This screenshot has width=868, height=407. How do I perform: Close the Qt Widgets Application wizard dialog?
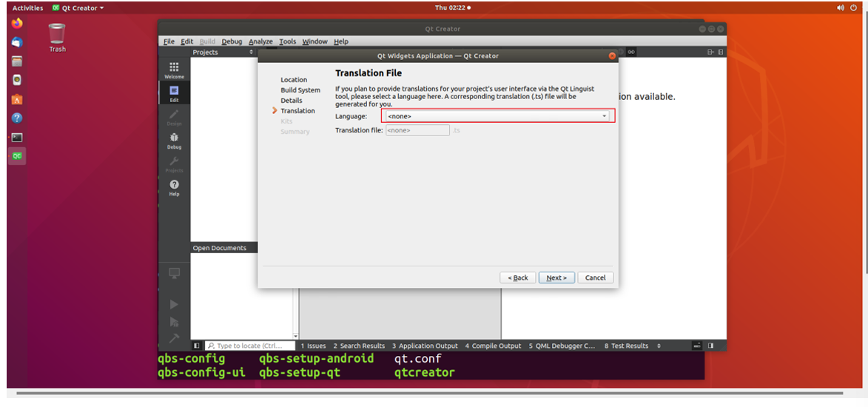point(612,56)
